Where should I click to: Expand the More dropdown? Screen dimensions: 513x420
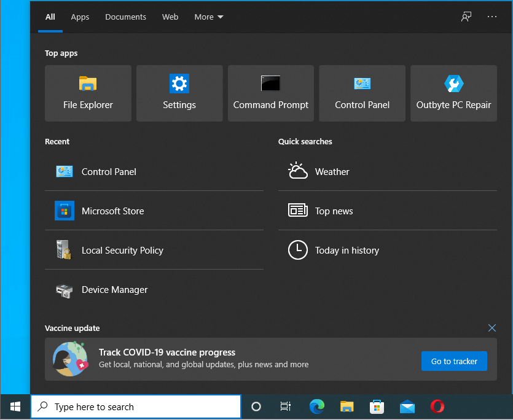pos(208,17)
